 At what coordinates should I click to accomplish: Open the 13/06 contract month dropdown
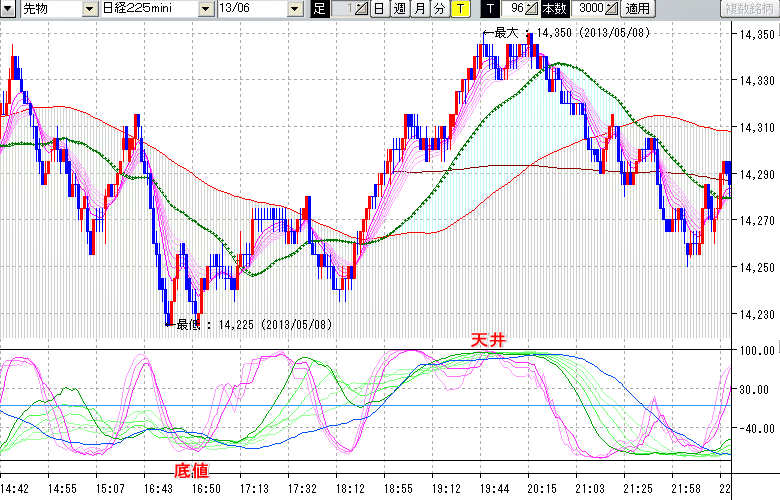pos(294,9)
